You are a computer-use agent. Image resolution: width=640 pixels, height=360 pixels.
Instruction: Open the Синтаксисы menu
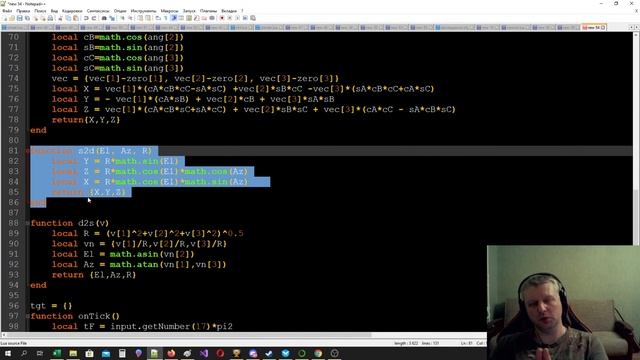click(x=98, y=11)
